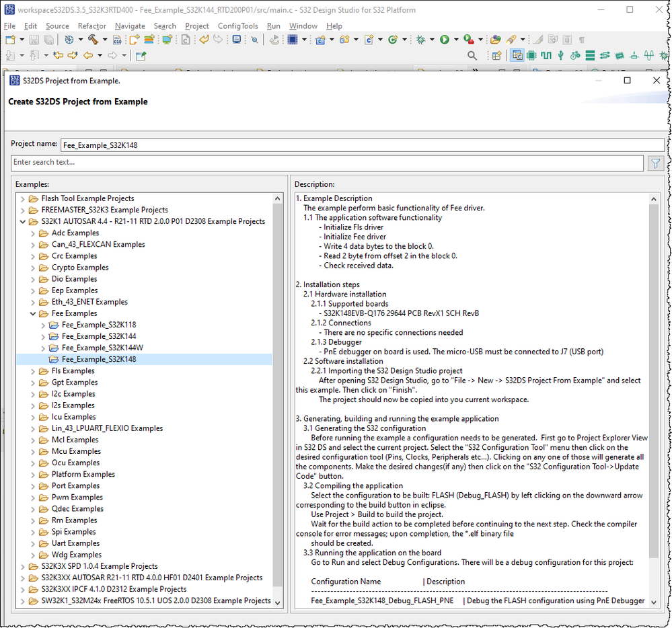
Task: Open the S32 Clocks Tool icon
Action: [546, 55]
